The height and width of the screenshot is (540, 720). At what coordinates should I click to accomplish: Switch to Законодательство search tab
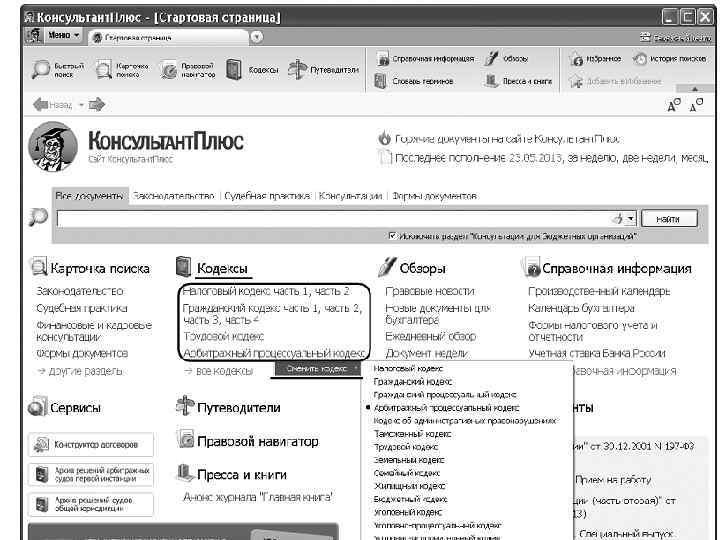click(x=174, y=196)
